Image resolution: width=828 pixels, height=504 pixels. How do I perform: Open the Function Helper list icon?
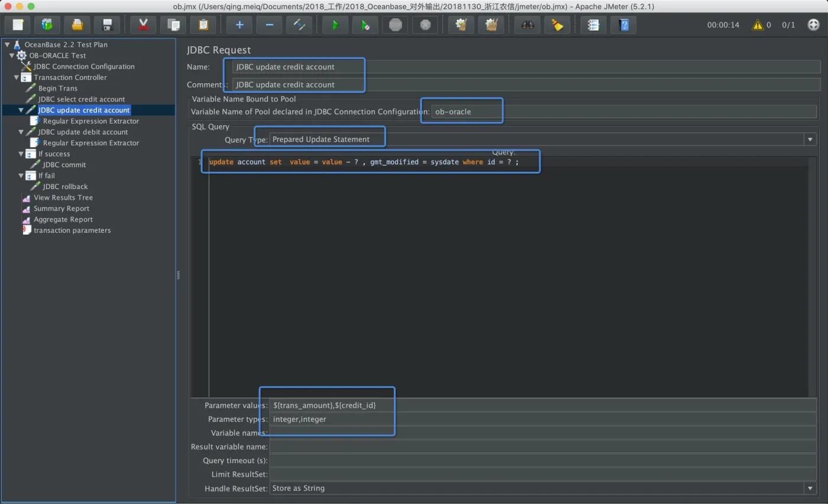(593, 25)
